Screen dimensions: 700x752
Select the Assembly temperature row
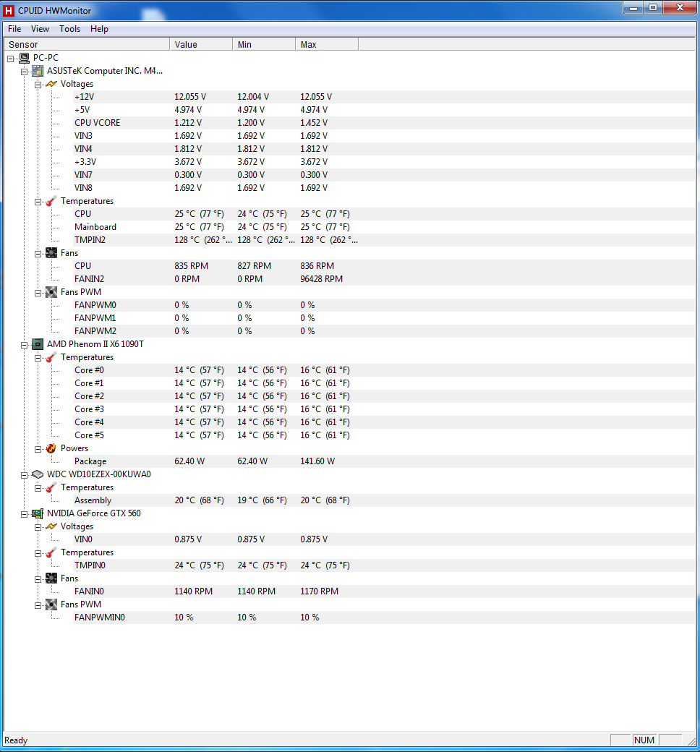pyautogui.click(x=384, y=500)
